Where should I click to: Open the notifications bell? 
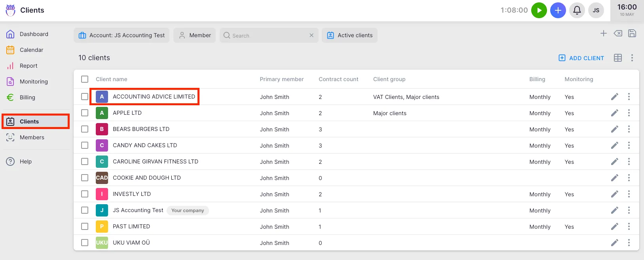point(577,10)
